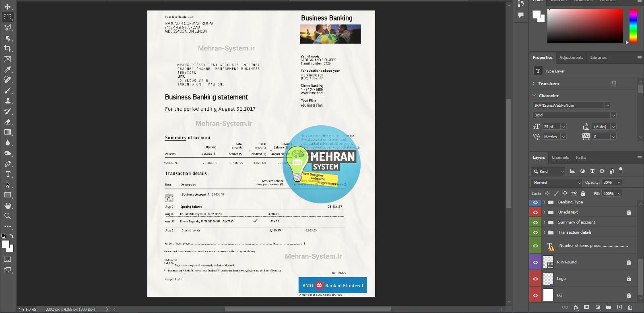644x313 pixels.
Task: Hide the Summary of account group
Action: point(535,222)
